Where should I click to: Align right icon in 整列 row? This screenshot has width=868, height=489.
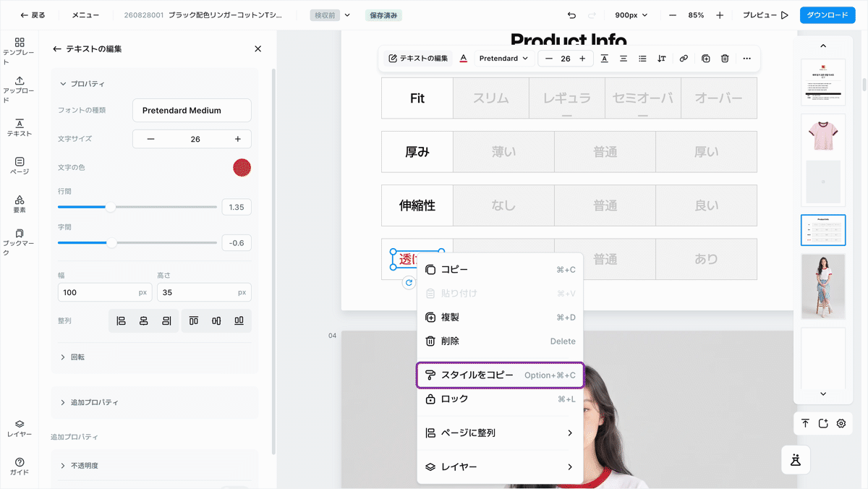(x=166, y=320)
